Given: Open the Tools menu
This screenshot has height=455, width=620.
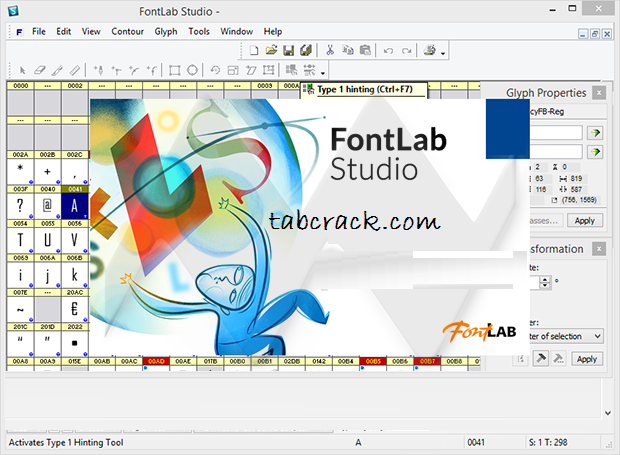Looking at the screenshot, I should click(199, 32).
